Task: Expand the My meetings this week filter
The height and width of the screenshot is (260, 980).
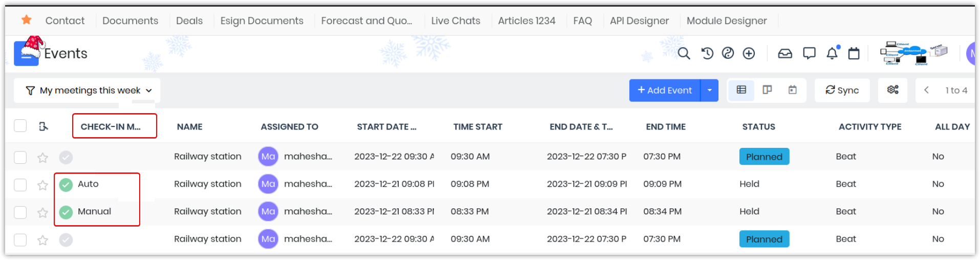Action: click(88, 91)
